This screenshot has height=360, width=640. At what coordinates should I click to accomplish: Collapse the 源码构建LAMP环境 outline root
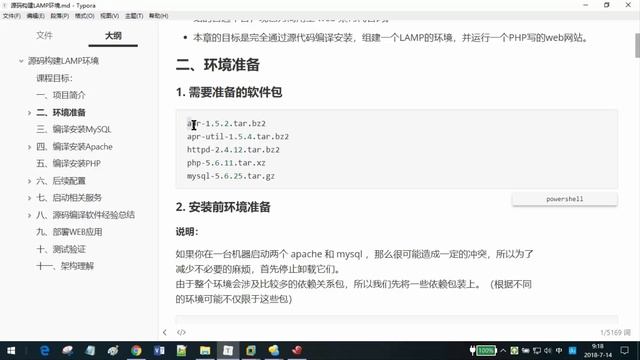point(21,61)
